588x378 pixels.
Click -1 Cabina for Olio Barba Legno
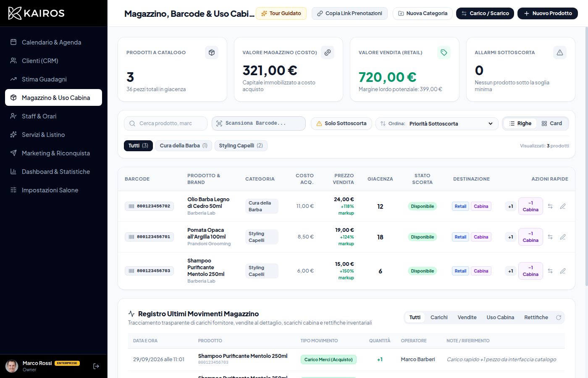coord(530,206)
